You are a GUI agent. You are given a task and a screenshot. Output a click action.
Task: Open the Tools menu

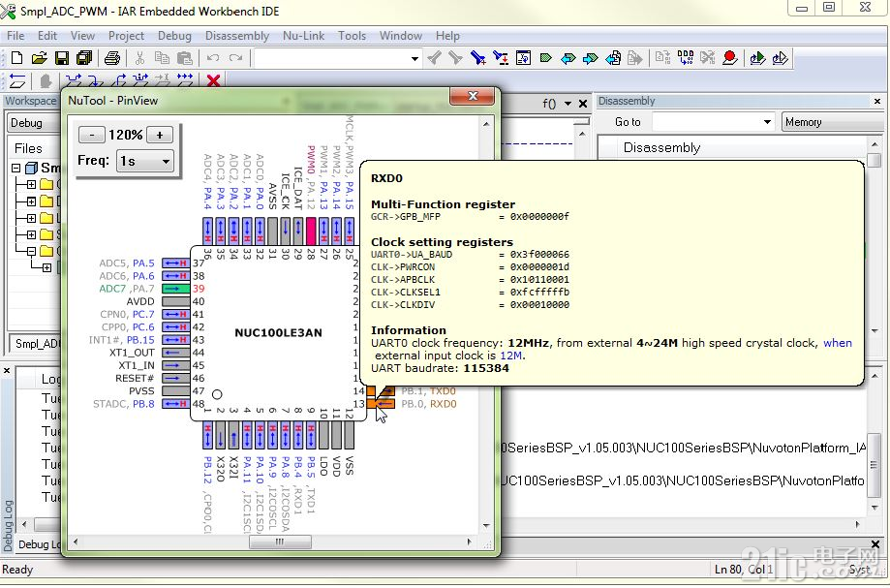pos(352,36)
